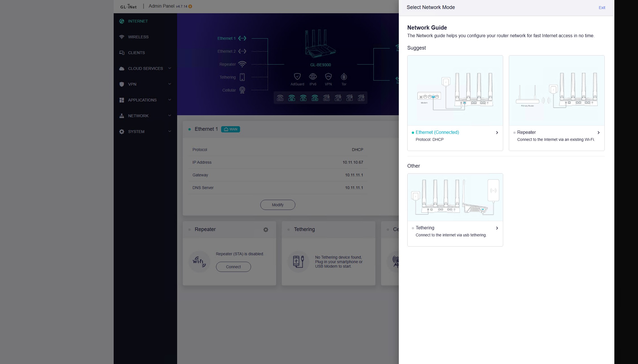The width and height of the screenshot is (638, 364).
Task: Click the IPv6 globe icon
Action: point(313,77)
